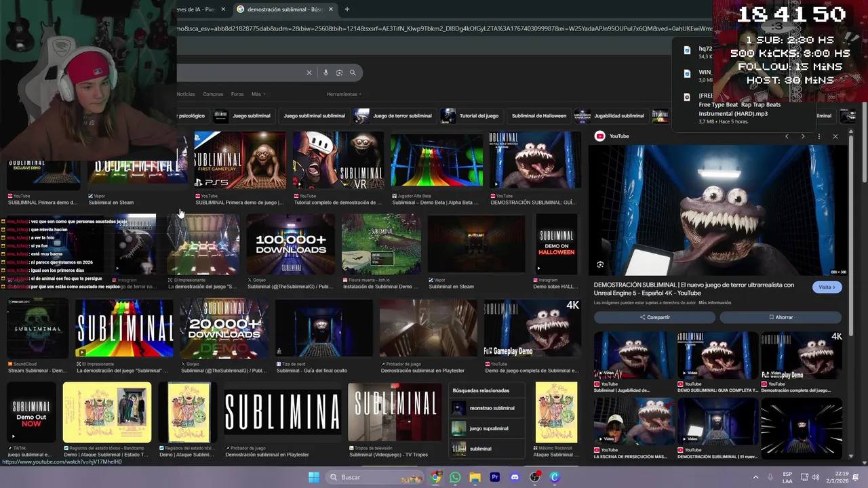Start voice search with microphone icon

click(325, 73)
